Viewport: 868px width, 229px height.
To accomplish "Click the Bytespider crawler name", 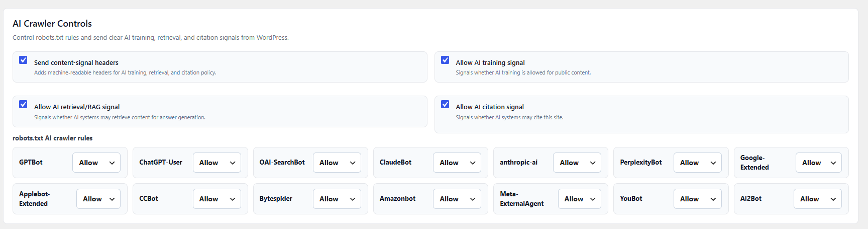I will click(276, 198).
